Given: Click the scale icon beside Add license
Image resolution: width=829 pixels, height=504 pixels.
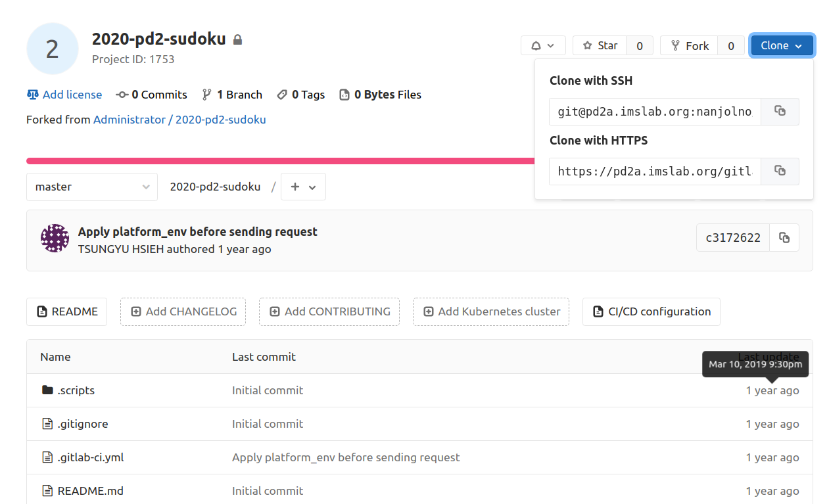Looking at the screenshot, I should (33, 95).
